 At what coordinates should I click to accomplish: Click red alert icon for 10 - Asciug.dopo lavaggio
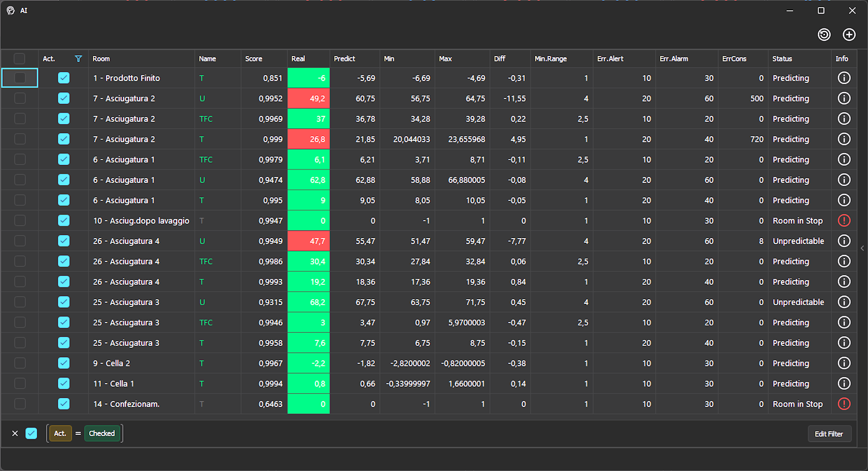pos(844,221)
